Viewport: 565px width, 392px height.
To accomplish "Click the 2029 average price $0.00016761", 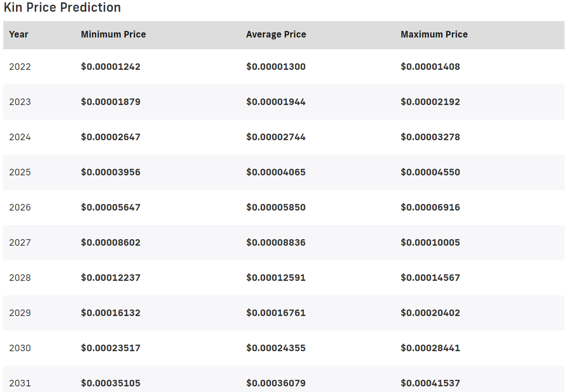I will 276,313.
